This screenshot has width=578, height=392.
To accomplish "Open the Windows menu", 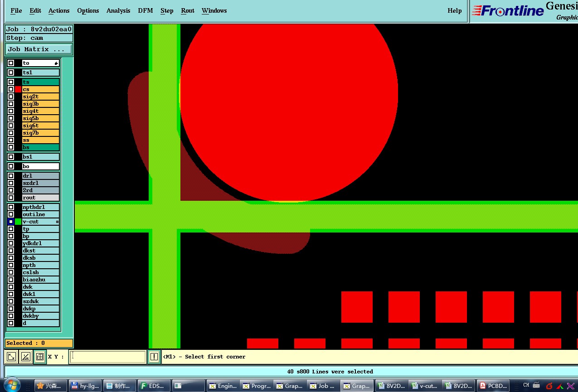I will click(214, 10).
